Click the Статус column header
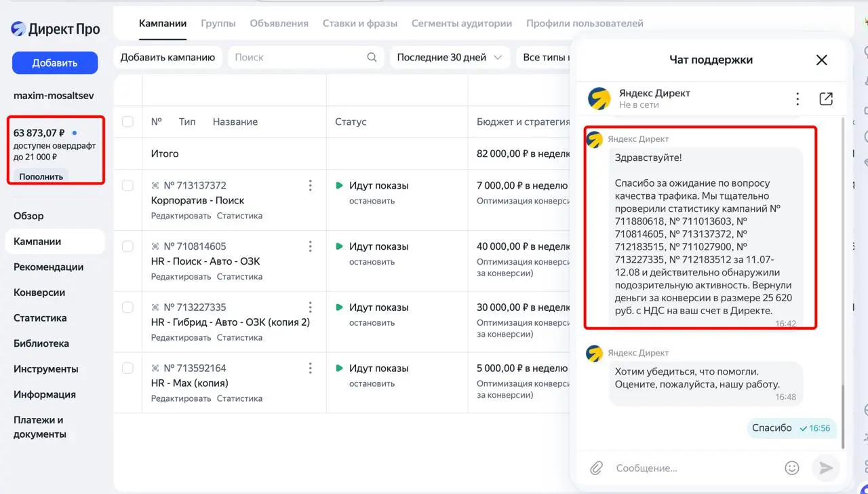Screen dimensions: 868x494 tap(351, 121)
